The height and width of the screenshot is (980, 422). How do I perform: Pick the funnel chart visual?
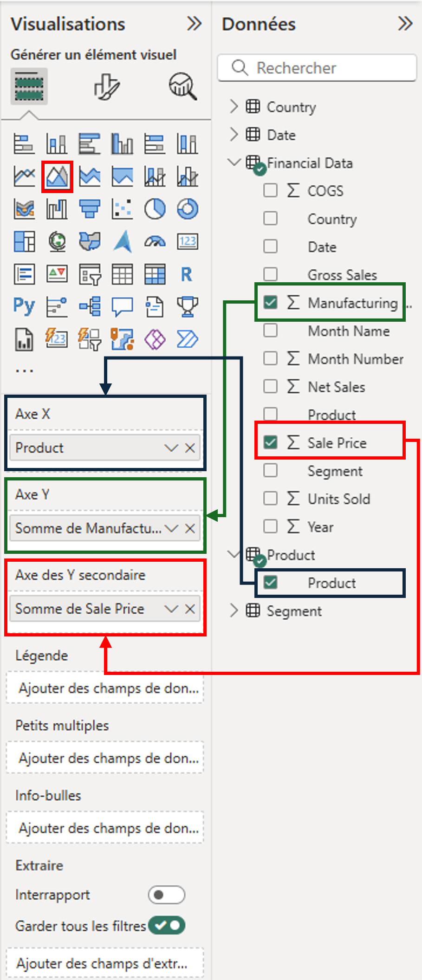pos(90,209)
